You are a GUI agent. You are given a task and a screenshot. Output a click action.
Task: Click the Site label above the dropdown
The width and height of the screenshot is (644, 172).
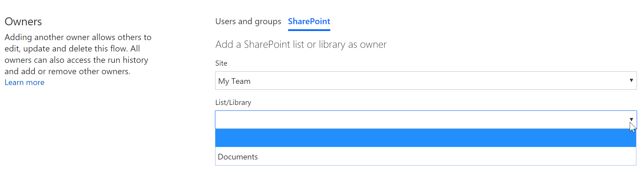[221, 63]
